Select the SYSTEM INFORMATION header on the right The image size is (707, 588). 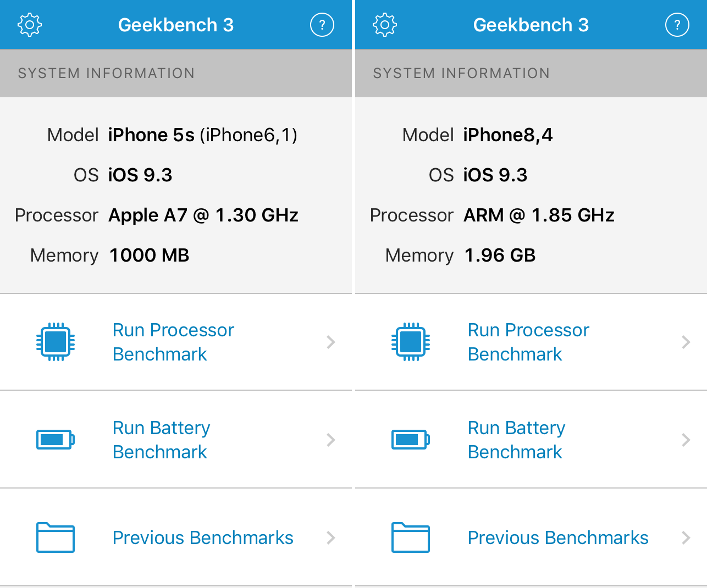tap(461, 73)
